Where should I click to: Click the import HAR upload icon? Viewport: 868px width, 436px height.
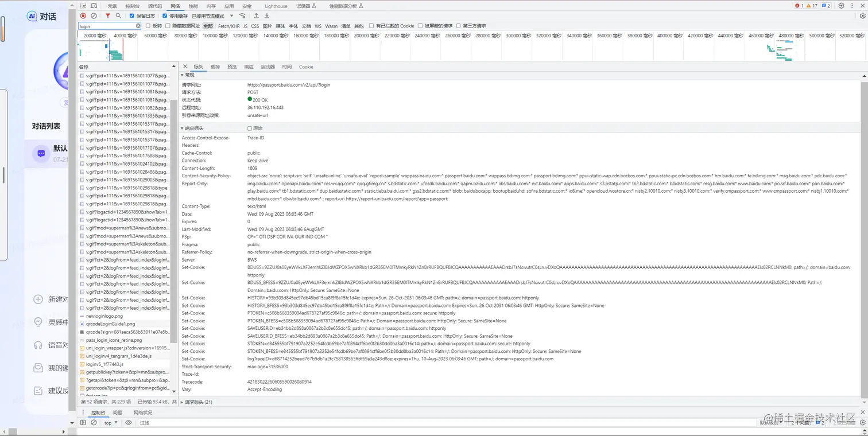pos(256,16)
